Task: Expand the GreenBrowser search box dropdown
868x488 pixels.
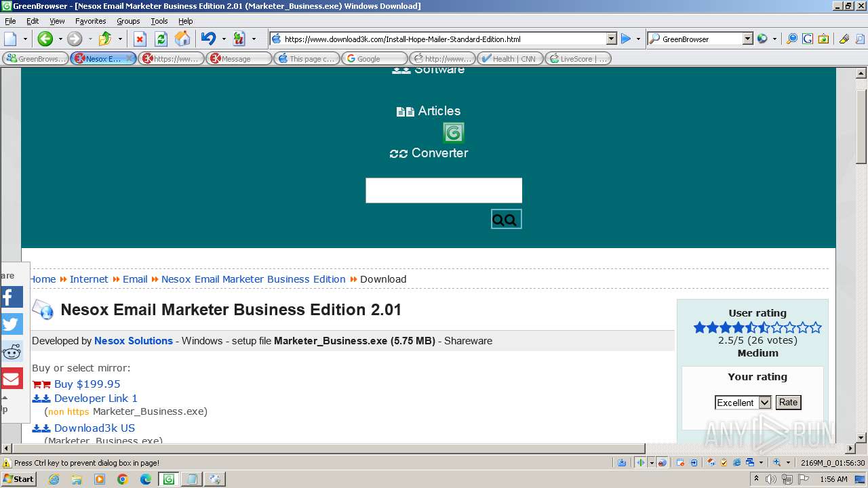Action: [x=748, y=39]
